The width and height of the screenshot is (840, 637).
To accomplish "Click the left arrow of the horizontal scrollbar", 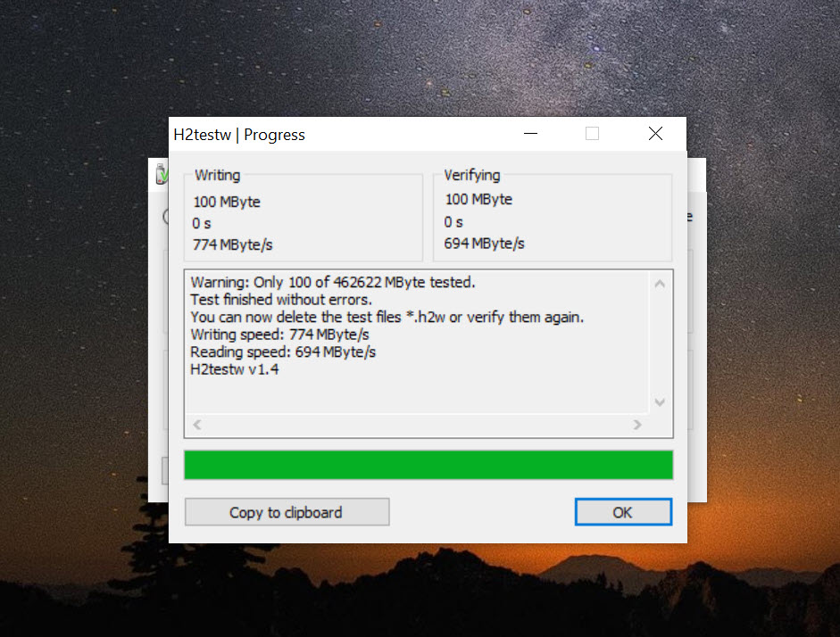I will (197, 425).
